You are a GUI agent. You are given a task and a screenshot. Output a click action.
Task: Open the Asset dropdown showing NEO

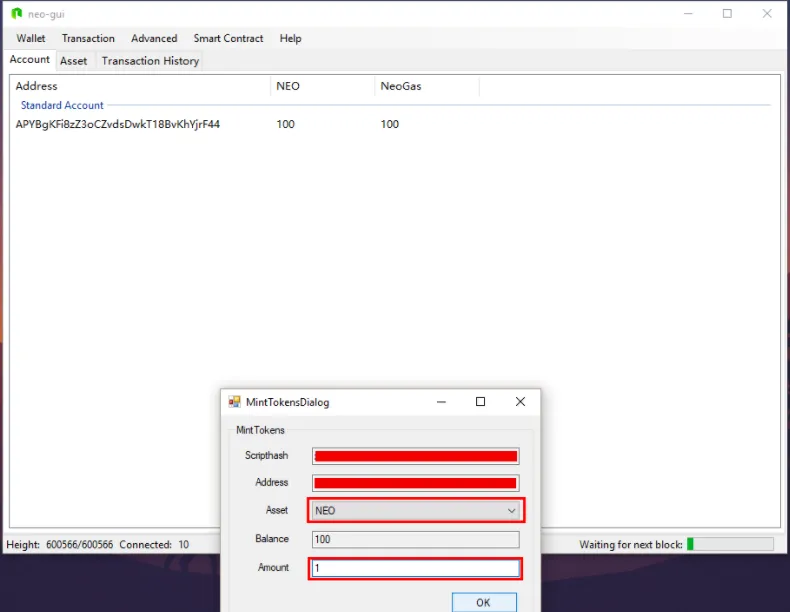click(416, 510)
